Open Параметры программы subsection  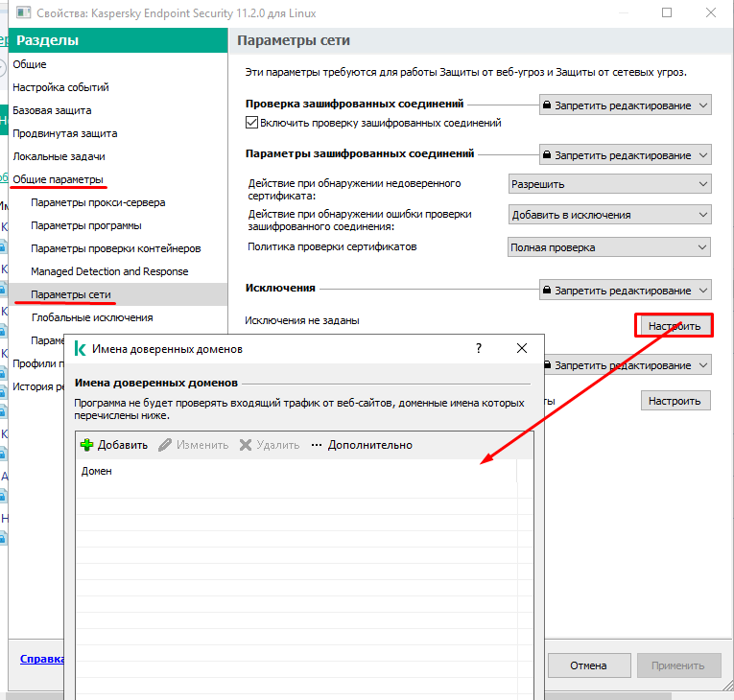click(x=86, y=225)
